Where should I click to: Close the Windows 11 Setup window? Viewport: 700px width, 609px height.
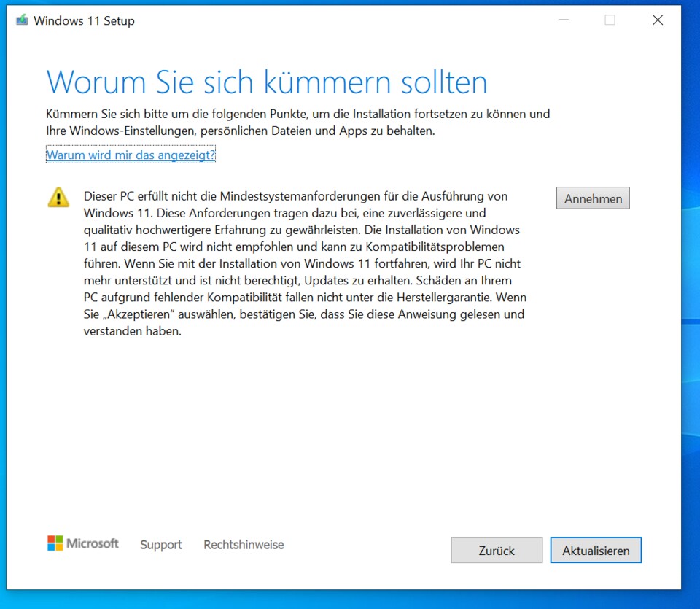click(658, 20)
